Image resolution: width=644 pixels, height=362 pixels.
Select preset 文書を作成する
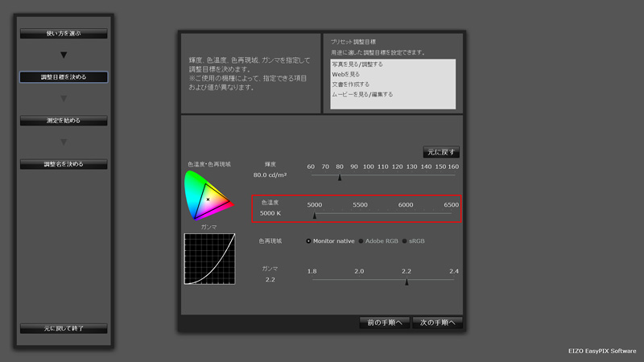point(351,84)
